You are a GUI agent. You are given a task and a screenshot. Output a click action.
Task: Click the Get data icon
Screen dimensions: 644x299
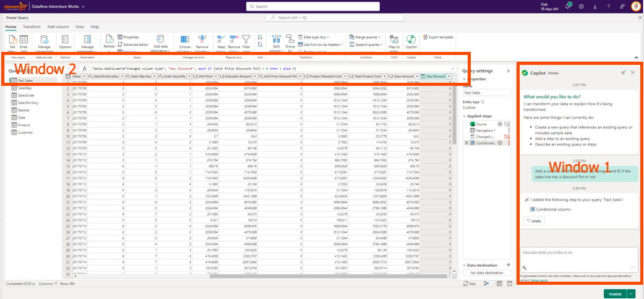click(13, 40)
